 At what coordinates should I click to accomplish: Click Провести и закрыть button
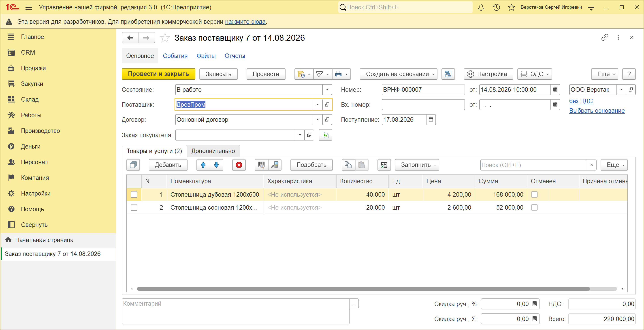coord(158,74)
